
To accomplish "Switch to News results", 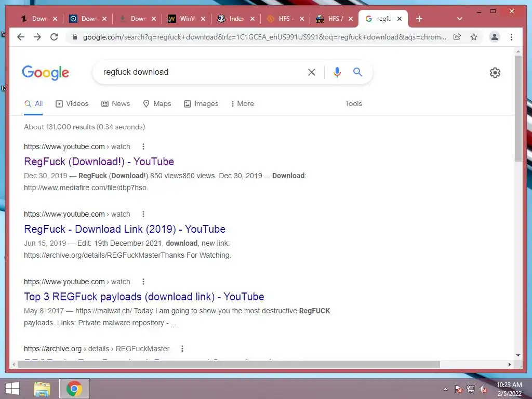I will point(116,104).
